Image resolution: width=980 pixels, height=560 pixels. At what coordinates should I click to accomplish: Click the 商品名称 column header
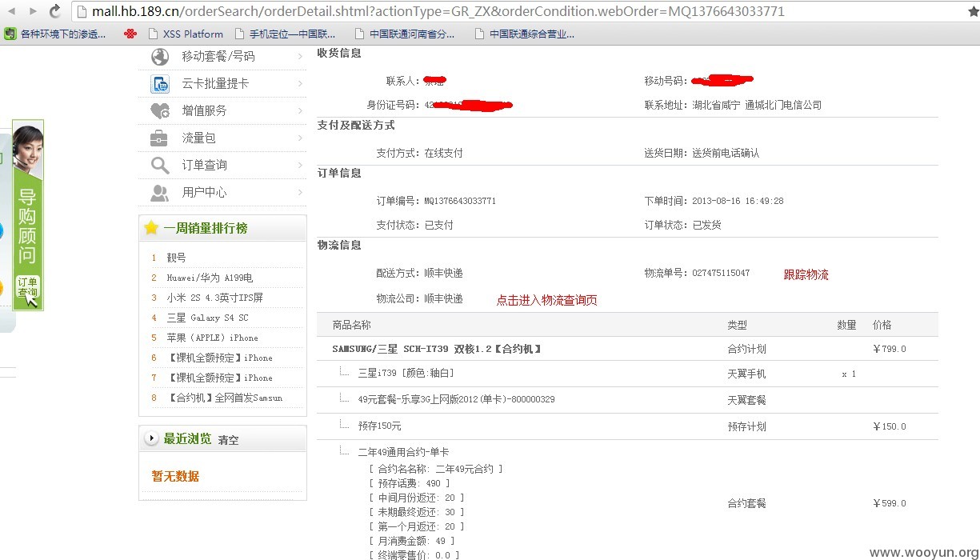pyautogui.click(x=351, y=325)
